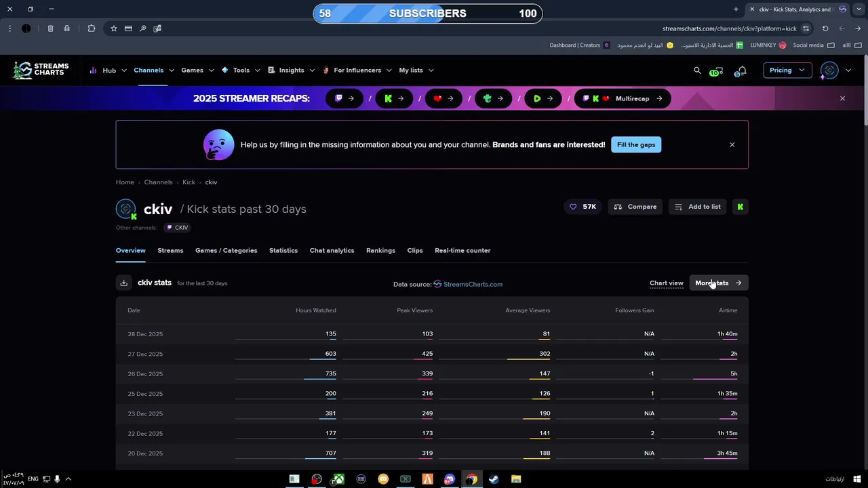The width and height of the screenshot is (868, 488).
Task: Select the 28 Dec 2025 row date
Action: tap(145, 334)
